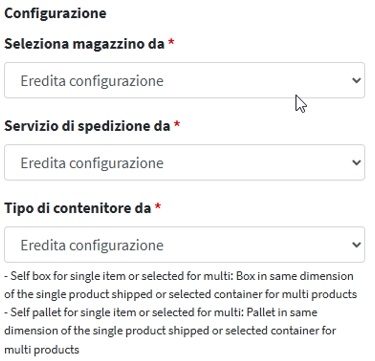
Task: Click the help line starting 'of the single product shipped'
Action: pyautogui.click(x=180, y=295)
